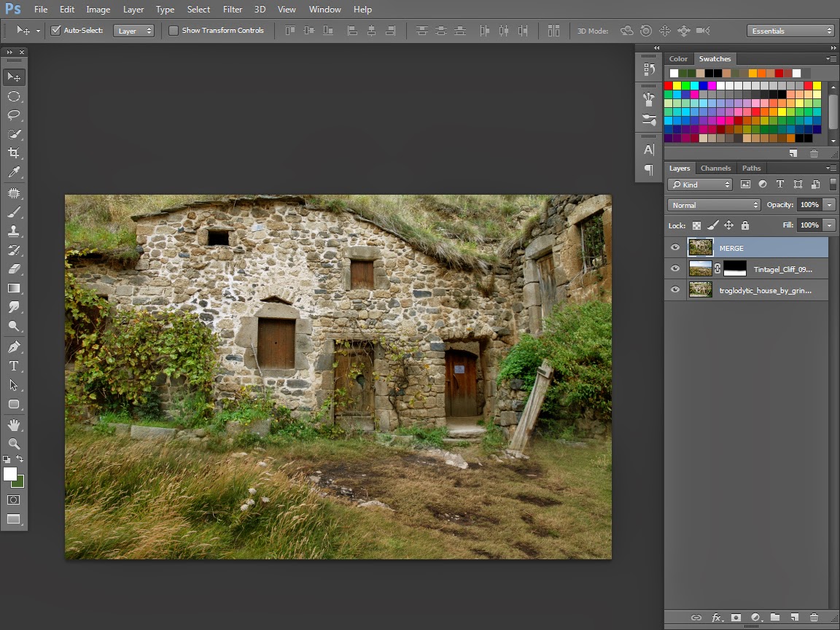Select the Path Selection tool
This screenshot has width=840, height=630.
(14, 385)
